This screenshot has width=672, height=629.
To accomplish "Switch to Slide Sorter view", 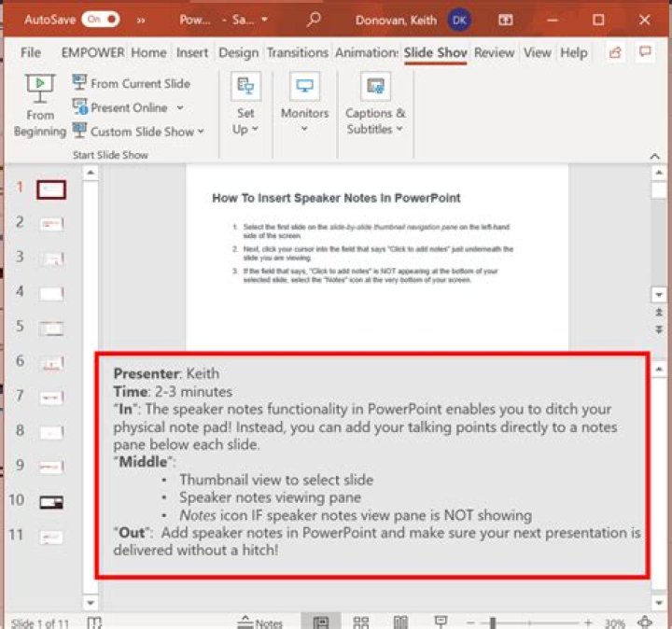I will tap(361, 622).
